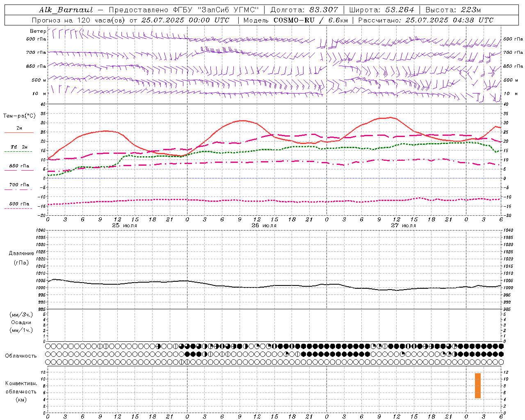
Task: Click the (мм/3ч.) precipitation unit label
Action: coord(21,315)
